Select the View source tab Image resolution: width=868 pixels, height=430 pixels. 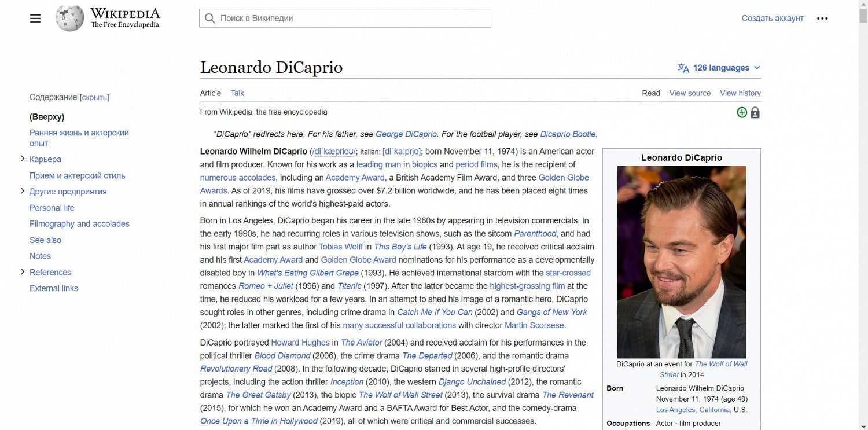tap(690, 93)
